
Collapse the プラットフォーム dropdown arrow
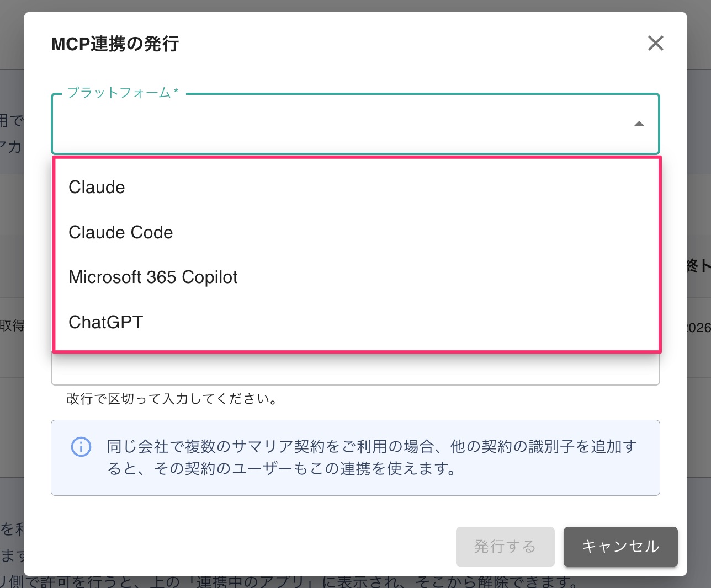(639, 124)
